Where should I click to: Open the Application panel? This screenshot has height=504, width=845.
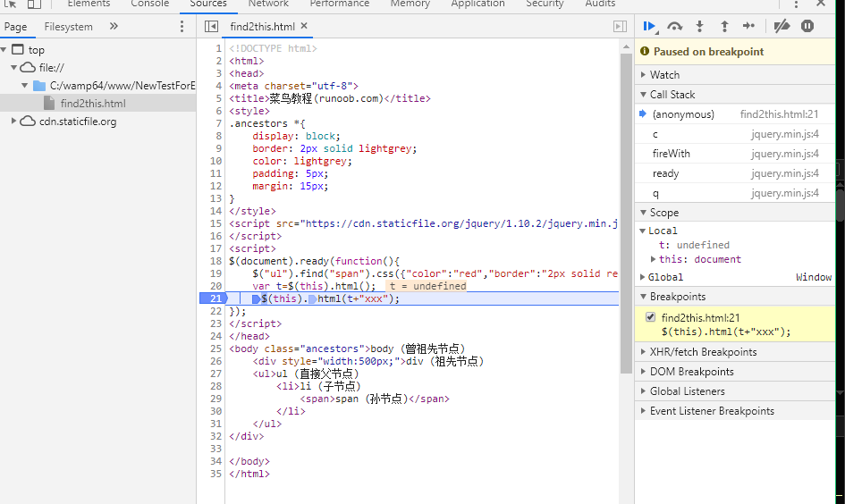478,4
